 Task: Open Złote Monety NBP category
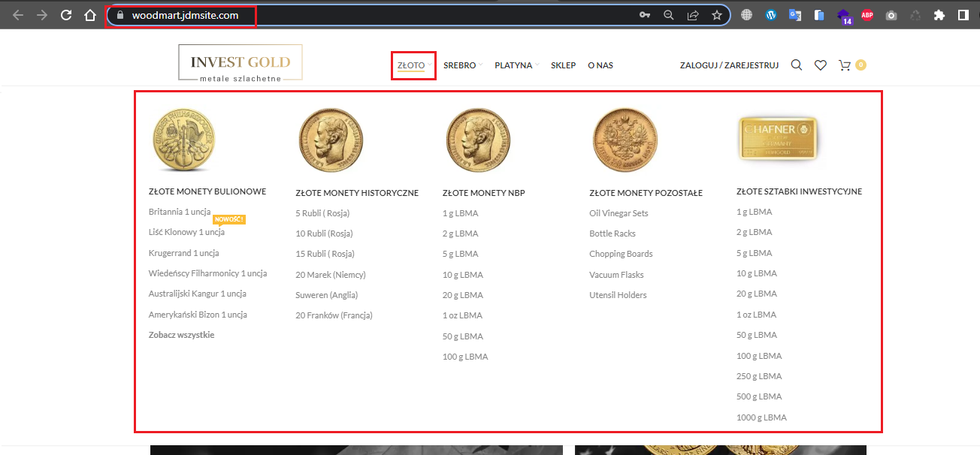coord(484,193)
